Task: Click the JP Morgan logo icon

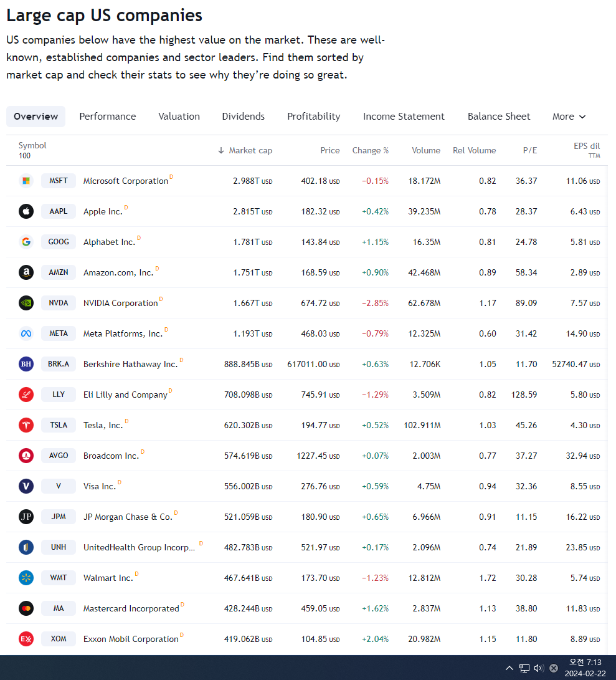Action: (x=26, y=517)
